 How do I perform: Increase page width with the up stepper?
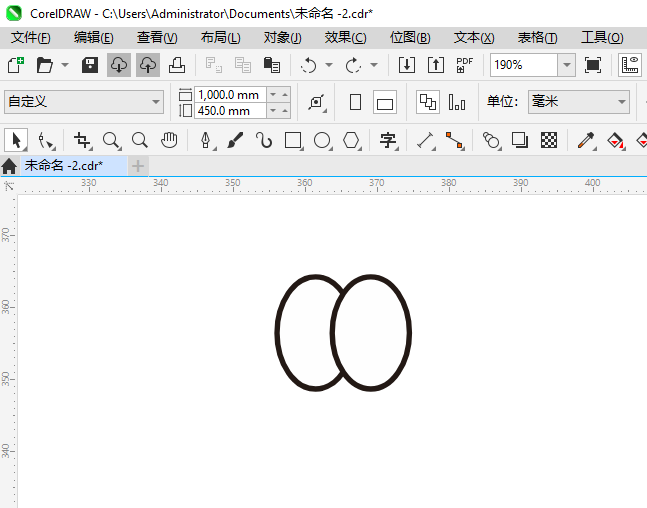point(285,95)
